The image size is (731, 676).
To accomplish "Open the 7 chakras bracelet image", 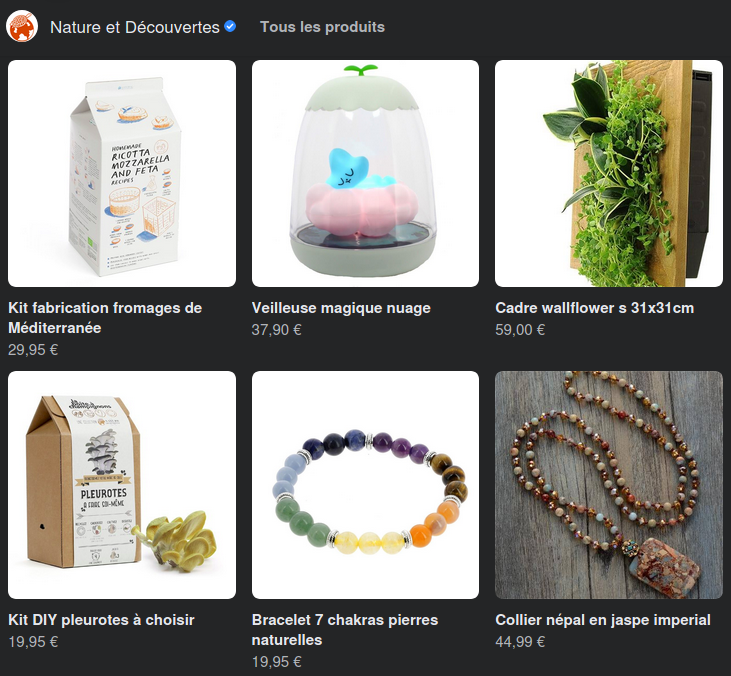I will click(366, 485).
